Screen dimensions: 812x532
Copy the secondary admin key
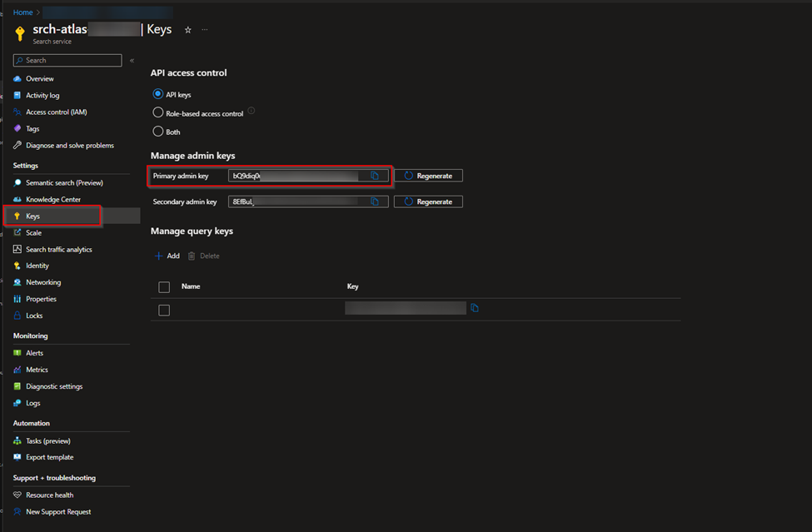coord(375,201)
